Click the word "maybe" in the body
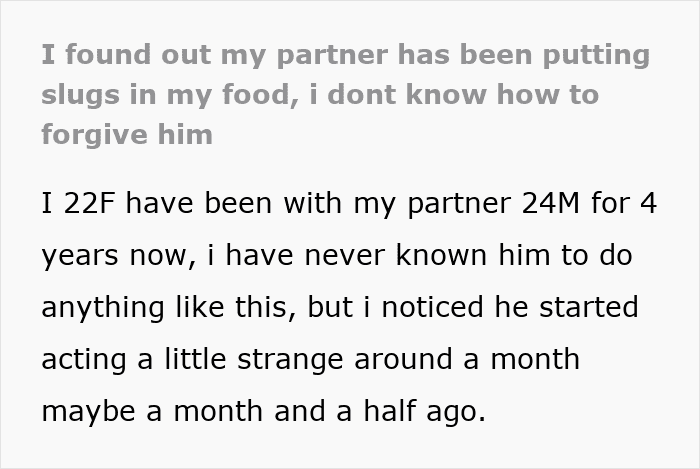The width and height of the screenshot is (700, 469). [86, 410]
